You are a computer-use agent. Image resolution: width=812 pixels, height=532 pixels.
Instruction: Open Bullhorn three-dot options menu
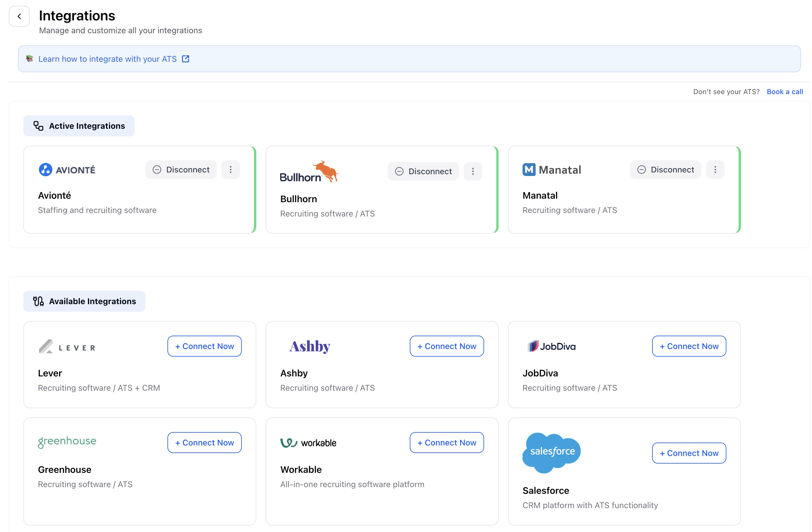coord(472,171)
